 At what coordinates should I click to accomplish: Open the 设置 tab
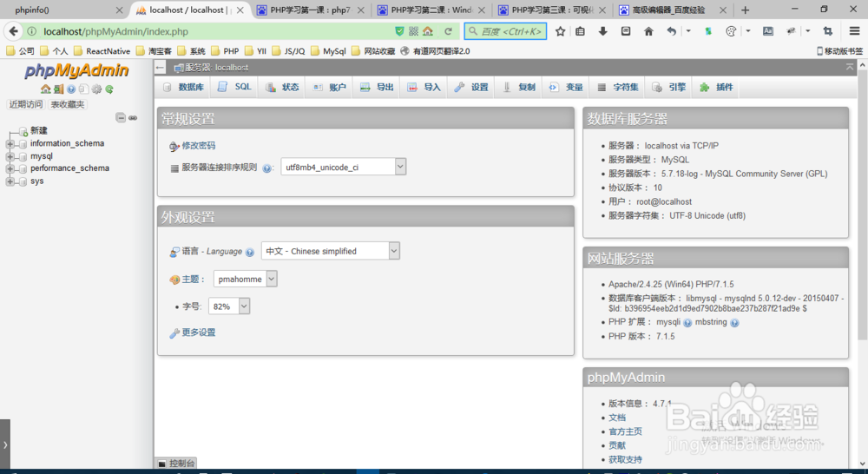[471, 88]
